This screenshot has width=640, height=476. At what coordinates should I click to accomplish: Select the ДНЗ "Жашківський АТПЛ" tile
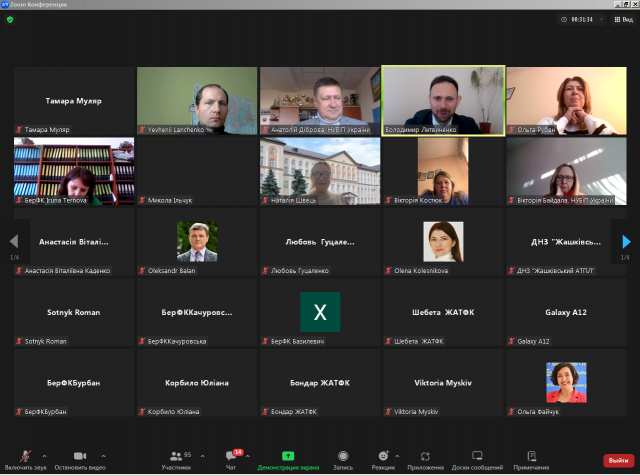[x=566, y=242]
